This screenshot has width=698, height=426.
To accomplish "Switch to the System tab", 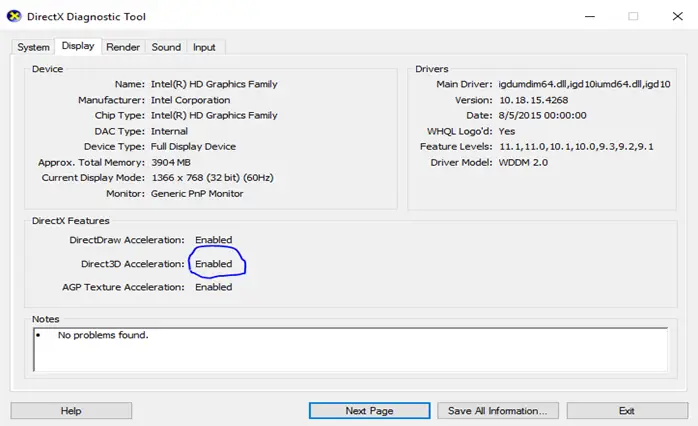I will pyautogui.click(x=33, y=47).
